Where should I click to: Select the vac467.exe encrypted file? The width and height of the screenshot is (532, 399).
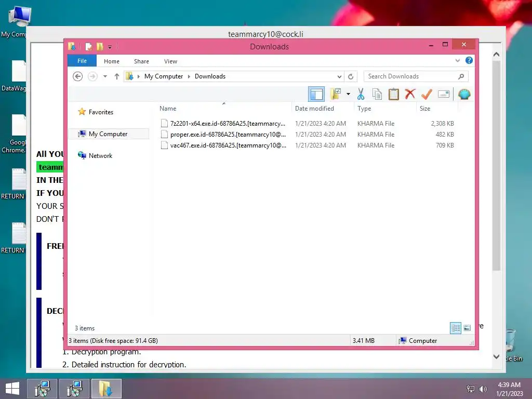223,145
